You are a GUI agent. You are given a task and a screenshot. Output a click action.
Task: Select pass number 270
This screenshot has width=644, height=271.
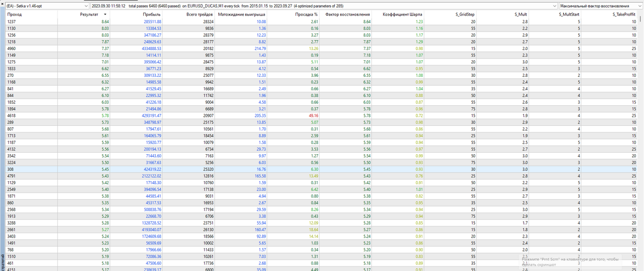click(10, 75)
